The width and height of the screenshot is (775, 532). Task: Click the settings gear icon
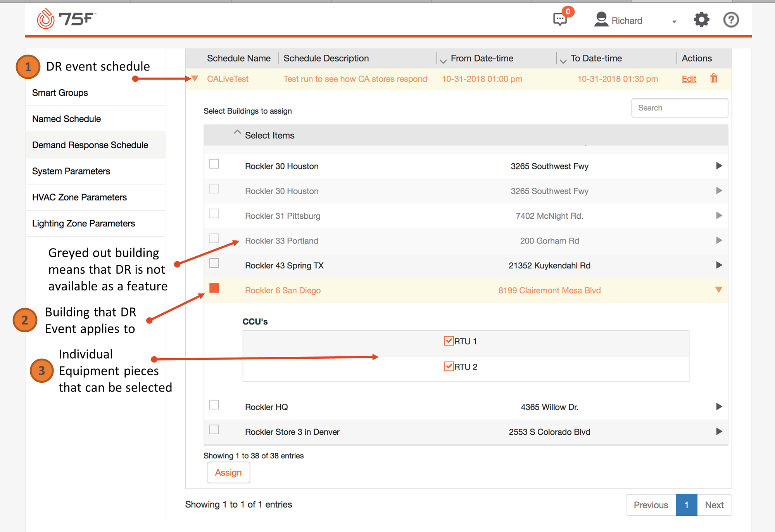pos(701,20)
